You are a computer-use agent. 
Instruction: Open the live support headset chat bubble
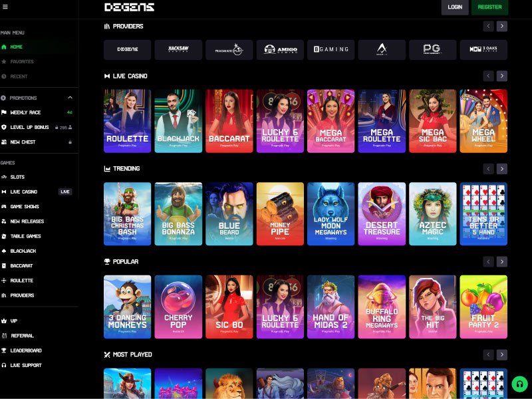pos(519,384)
